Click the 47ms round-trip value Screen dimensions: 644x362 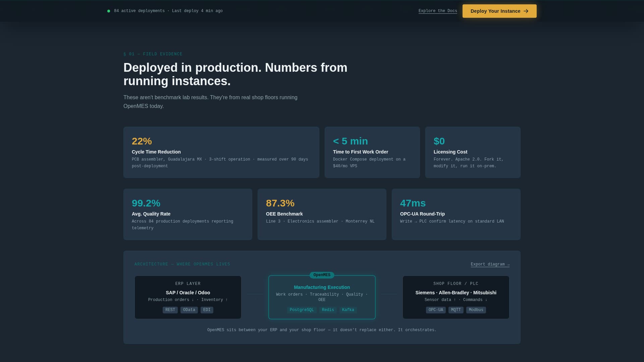413,203
